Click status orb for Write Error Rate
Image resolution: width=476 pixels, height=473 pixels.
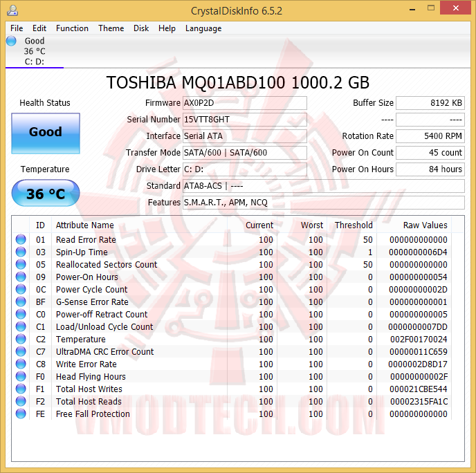pyautogui.click(x=21, y=364)
